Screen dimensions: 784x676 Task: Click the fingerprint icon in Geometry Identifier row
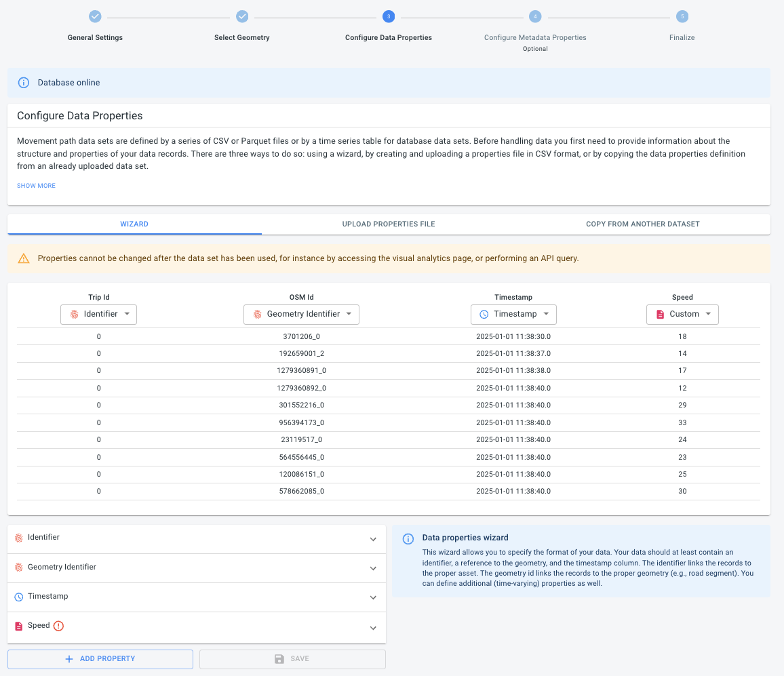(x=19, y=567)
